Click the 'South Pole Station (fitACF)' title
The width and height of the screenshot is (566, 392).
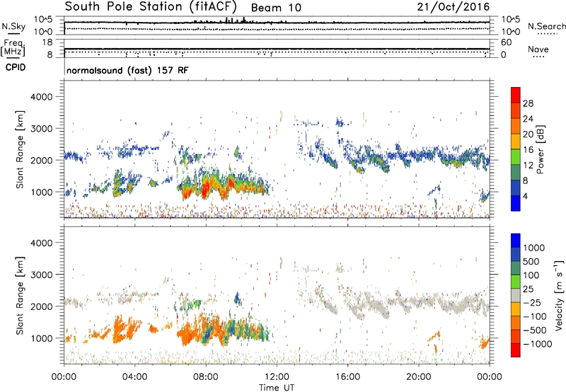coord(151,6)
